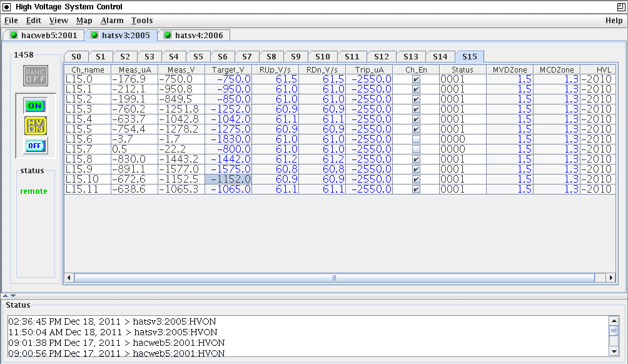Switch to slot tab S1
The width and height of the screenshot is (628, 364).
tap(101, 57)
